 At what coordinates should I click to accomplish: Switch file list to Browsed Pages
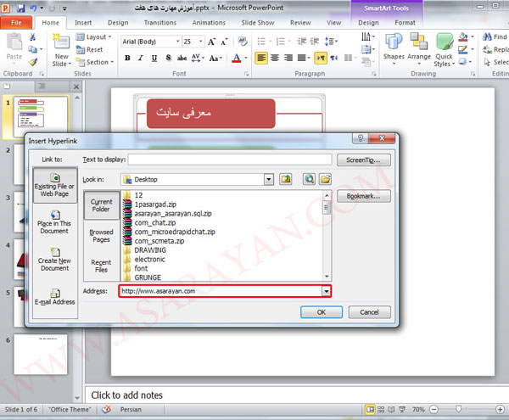[101, 235]
